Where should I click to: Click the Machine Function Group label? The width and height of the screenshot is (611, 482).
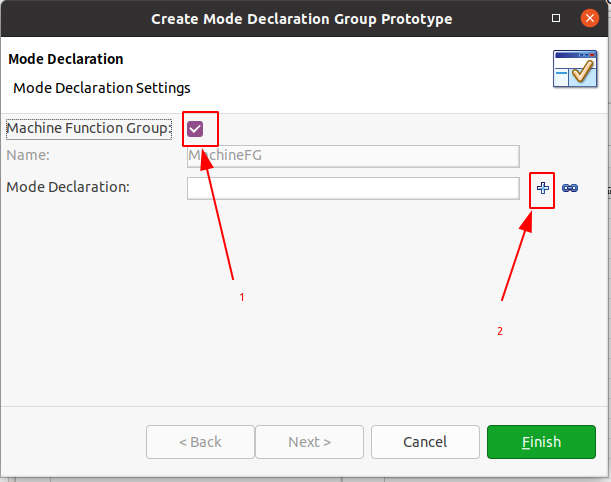tap(89, 129)
